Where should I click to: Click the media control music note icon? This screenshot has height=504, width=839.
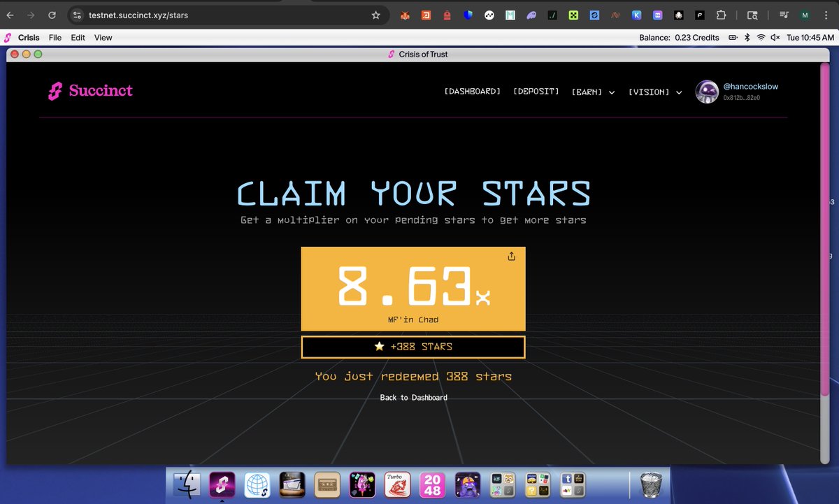784,15
